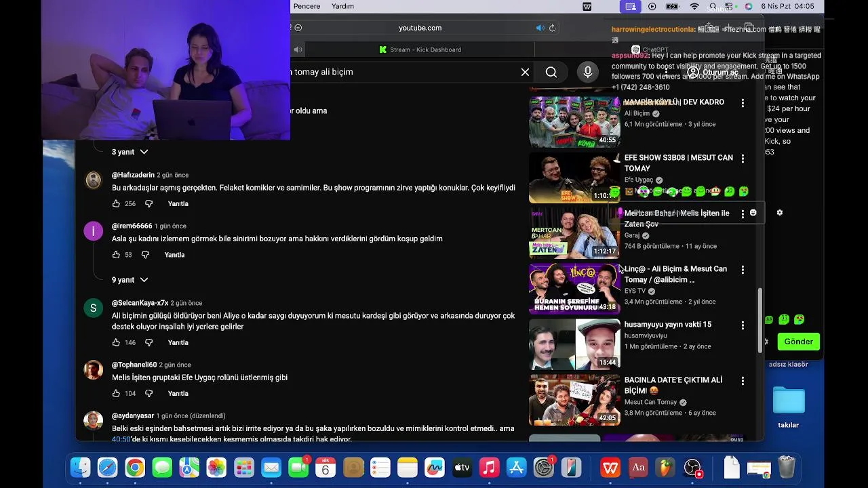
Task: Open more options for EFE SHOW S3B08 video
Action: pyautogui.click(x=743, y=159)
